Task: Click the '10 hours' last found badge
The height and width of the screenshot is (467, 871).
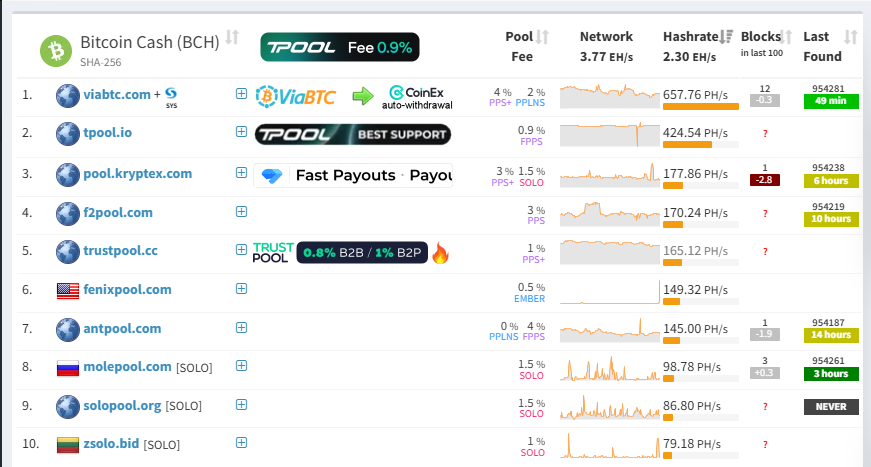Action: click(831, 219)
